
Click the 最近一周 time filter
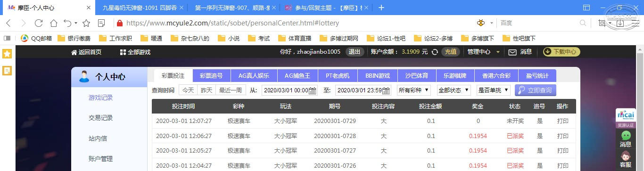[x=231, y=90]
